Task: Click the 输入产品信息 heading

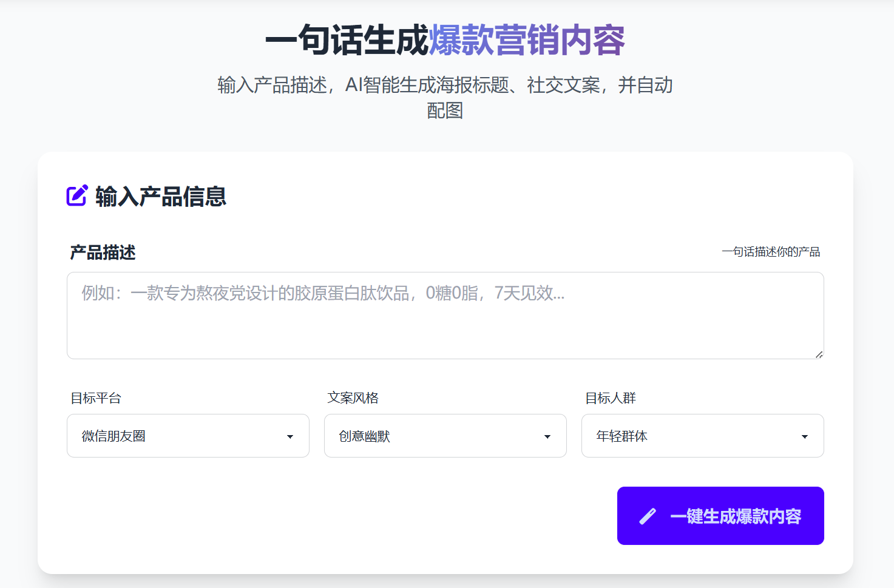Action: tap(161, 196)
